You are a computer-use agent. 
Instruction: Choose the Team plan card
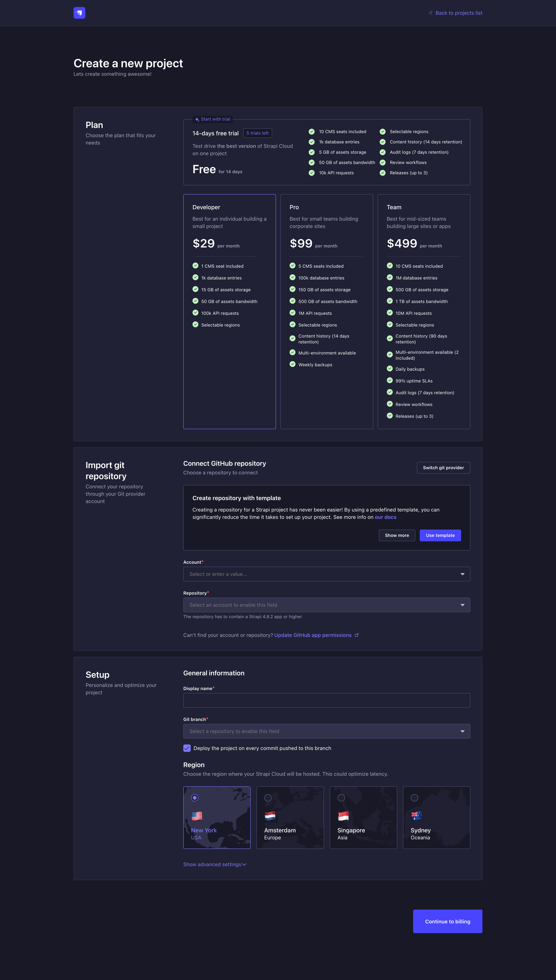click(x=424, y=311)
